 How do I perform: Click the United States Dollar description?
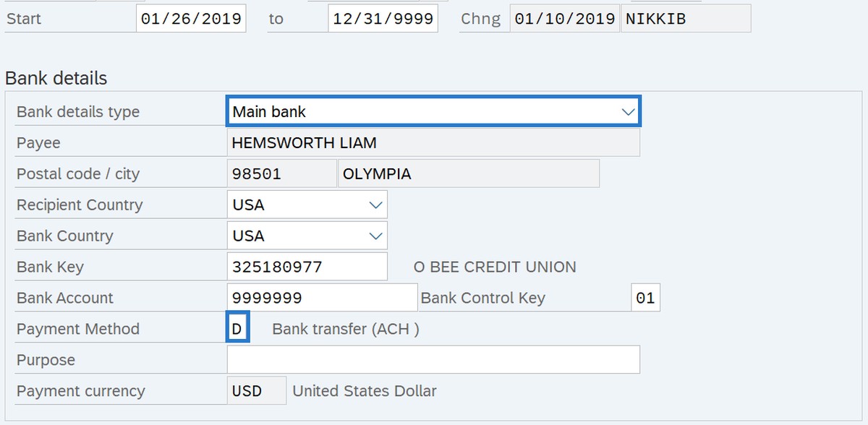(x=365, y=391)
